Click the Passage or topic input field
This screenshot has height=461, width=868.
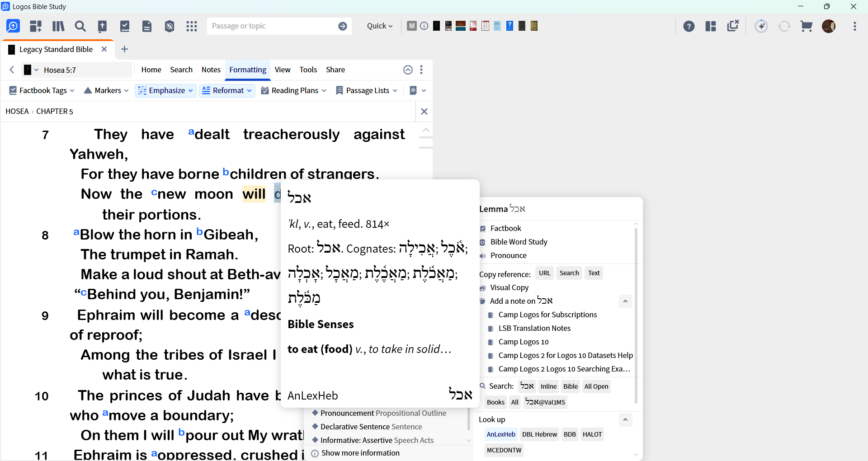point(273,26)
